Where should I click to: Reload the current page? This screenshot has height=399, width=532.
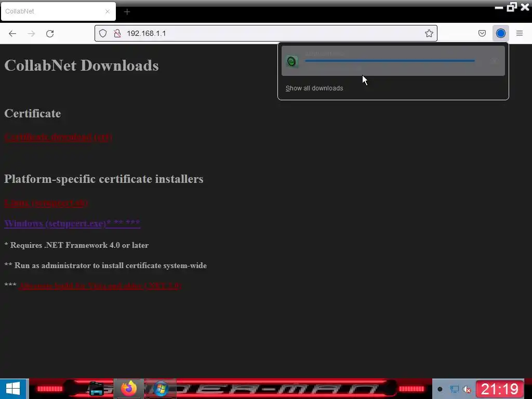50,33
